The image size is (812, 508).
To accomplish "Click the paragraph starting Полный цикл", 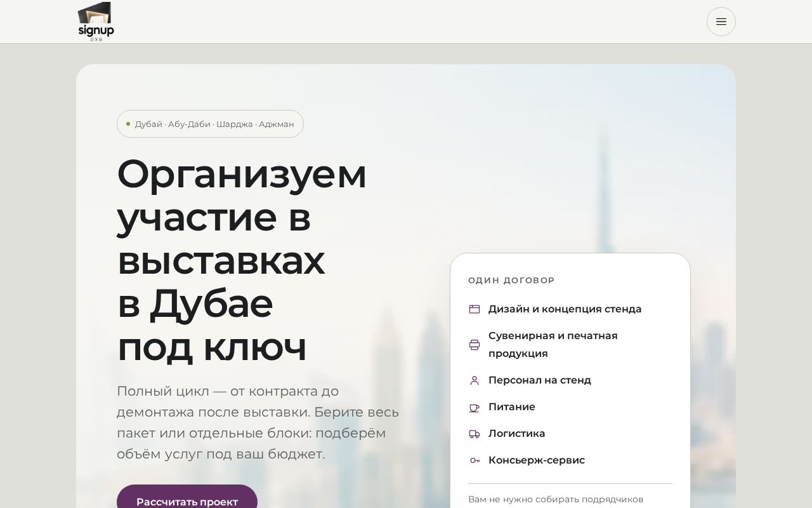I will click(258, 422).
